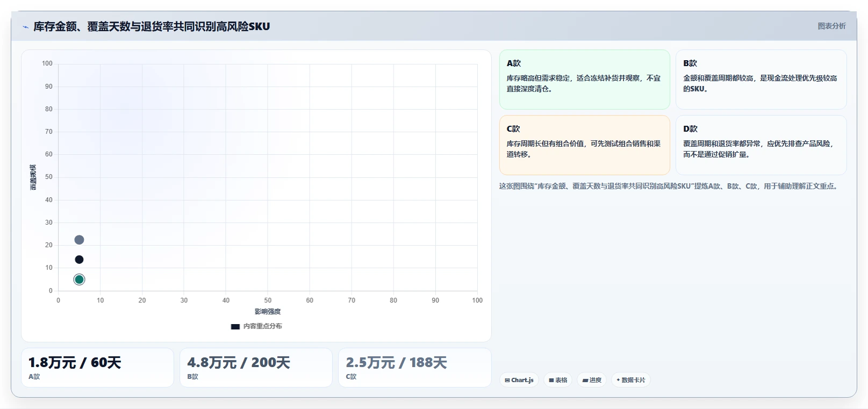
Task: Click the C款 label under 2.5万元
Action: 351,377
